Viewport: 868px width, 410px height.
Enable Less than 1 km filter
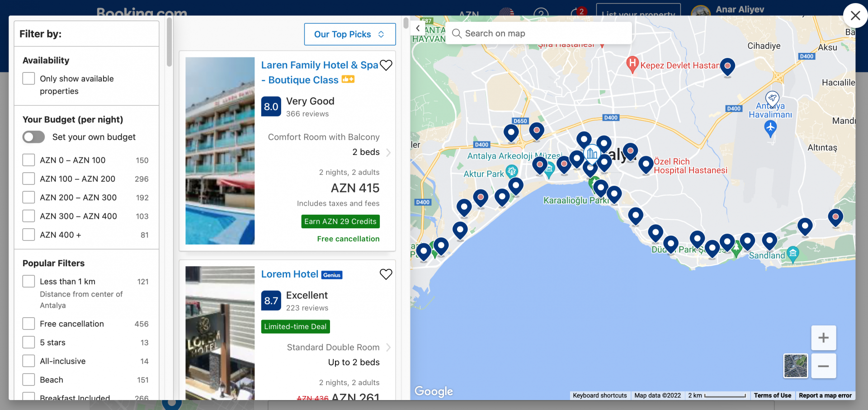tap(28, 281)
